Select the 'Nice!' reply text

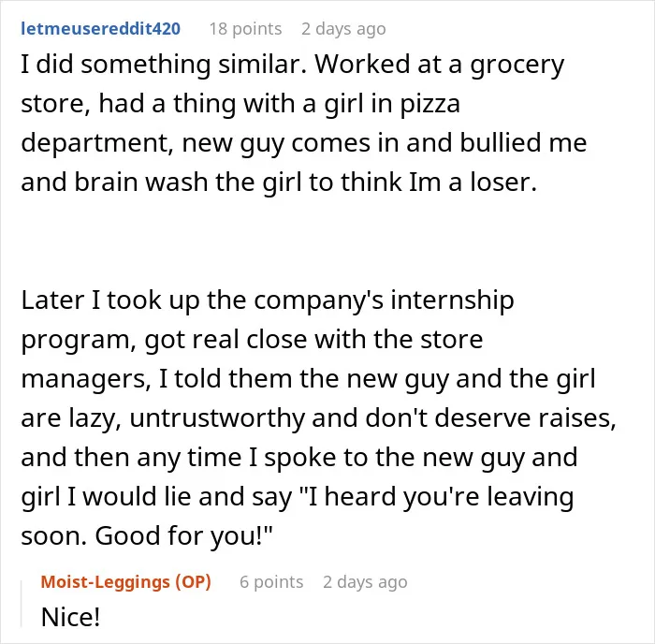pyautogui.click(x=70, y=617)
